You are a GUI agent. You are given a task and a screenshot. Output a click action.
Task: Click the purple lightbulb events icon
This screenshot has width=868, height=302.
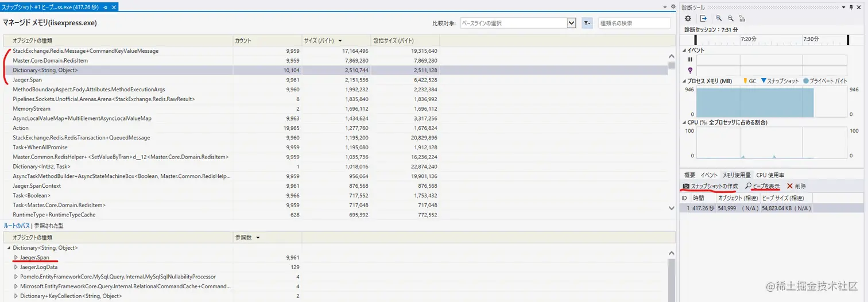(x=690, y=70)
